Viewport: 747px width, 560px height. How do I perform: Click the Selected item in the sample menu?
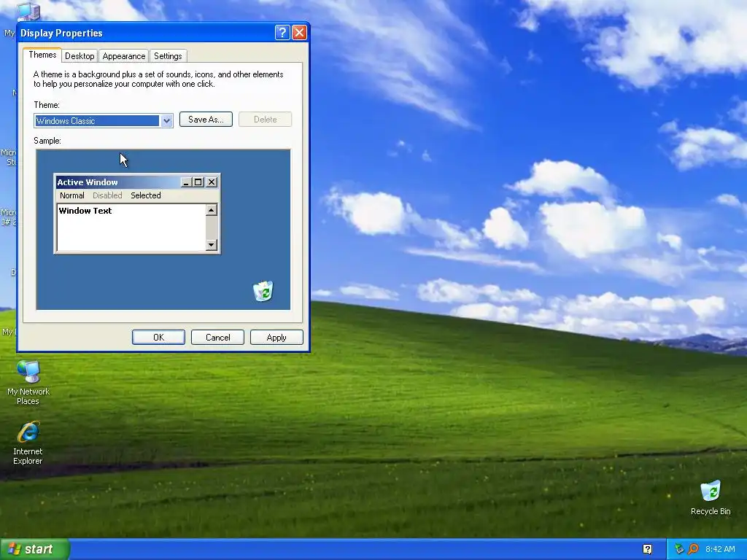tap(146, 195)
